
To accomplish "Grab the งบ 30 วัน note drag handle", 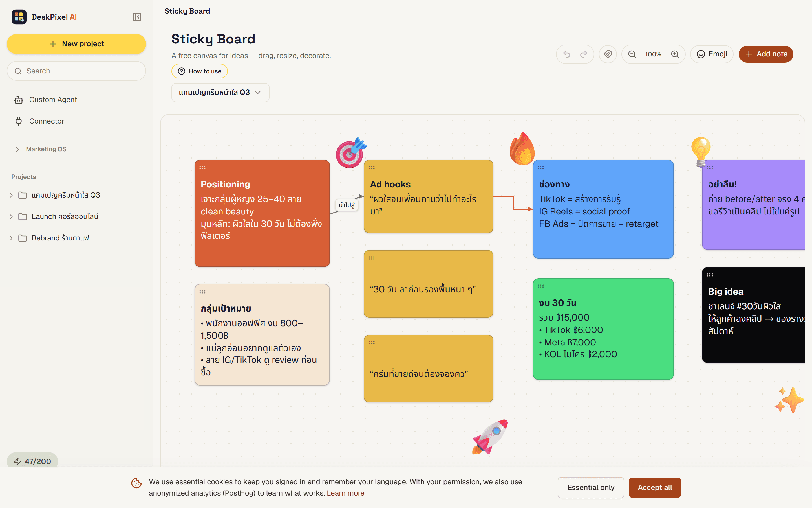I will coord(540,286).
